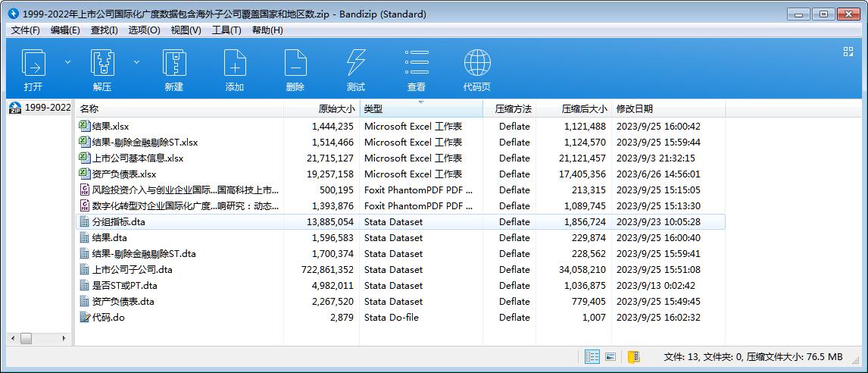Click the Stata Do-file type cell
Image resolution: width=868 pixels, height=373 pixels.
[x=392, y=318]
